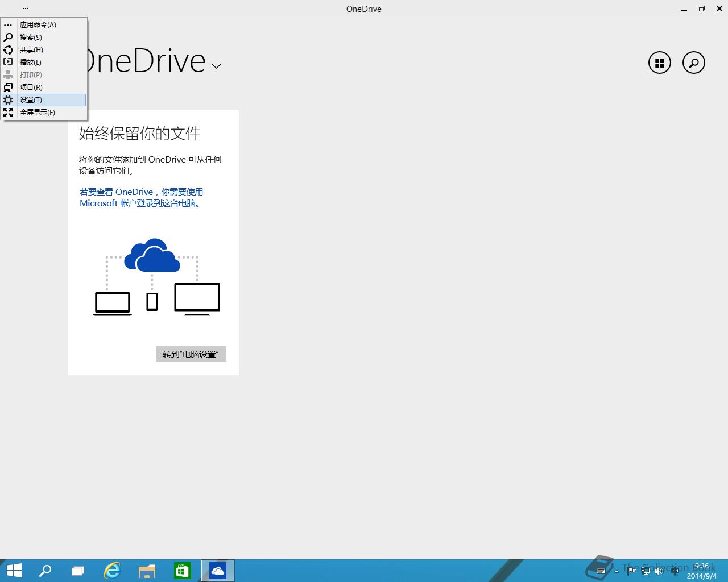Click the disabled 打印(P) menu entry

tap(44, 75)
